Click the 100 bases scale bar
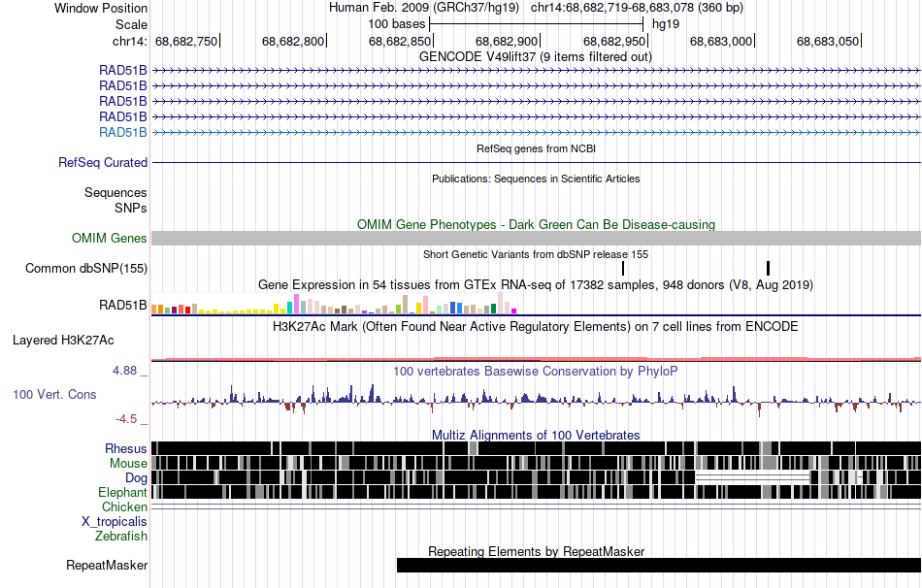The height and width of the screenshot is (588, 922). pyautogui.click(x=537, y=24)
